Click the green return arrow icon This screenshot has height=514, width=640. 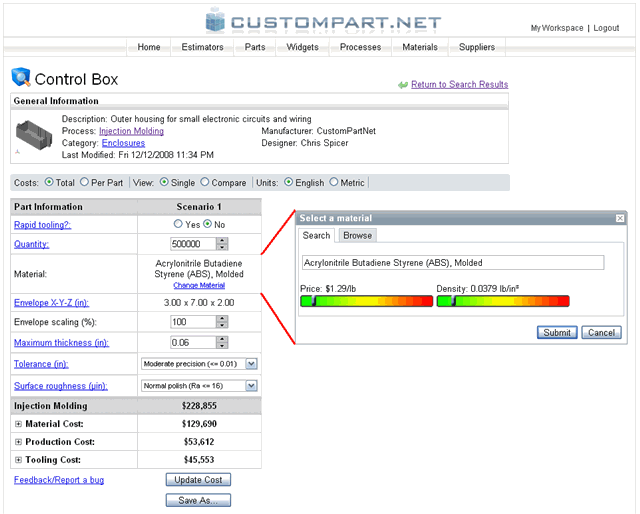403,85
